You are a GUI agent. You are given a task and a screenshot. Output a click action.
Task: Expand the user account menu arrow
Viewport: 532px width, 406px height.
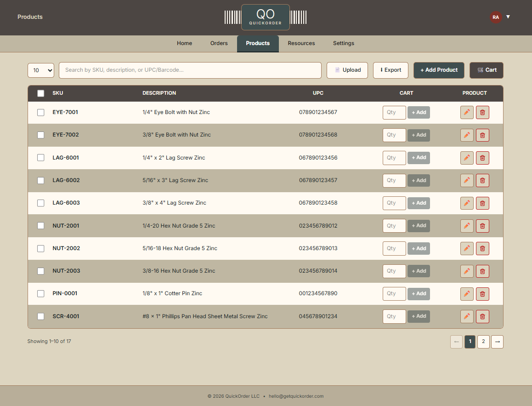pyautogui.click(x=508, y=17)
